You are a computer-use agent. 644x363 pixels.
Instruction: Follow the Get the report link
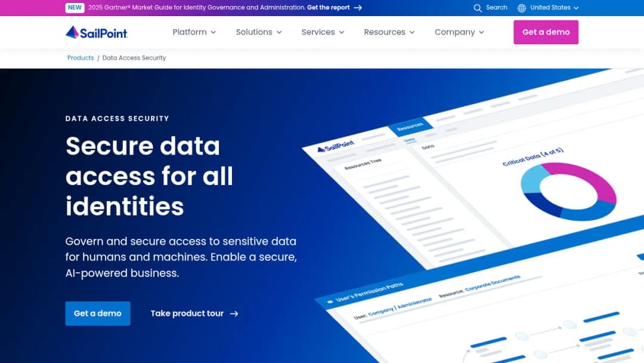click(x=335, y=8)
